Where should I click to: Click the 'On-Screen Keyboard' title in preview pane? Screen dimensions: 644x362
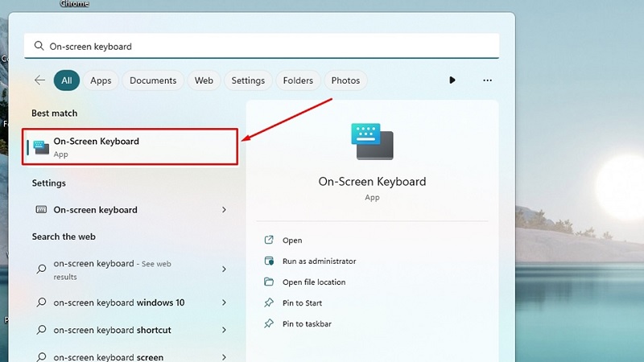[x=372, y=182]
